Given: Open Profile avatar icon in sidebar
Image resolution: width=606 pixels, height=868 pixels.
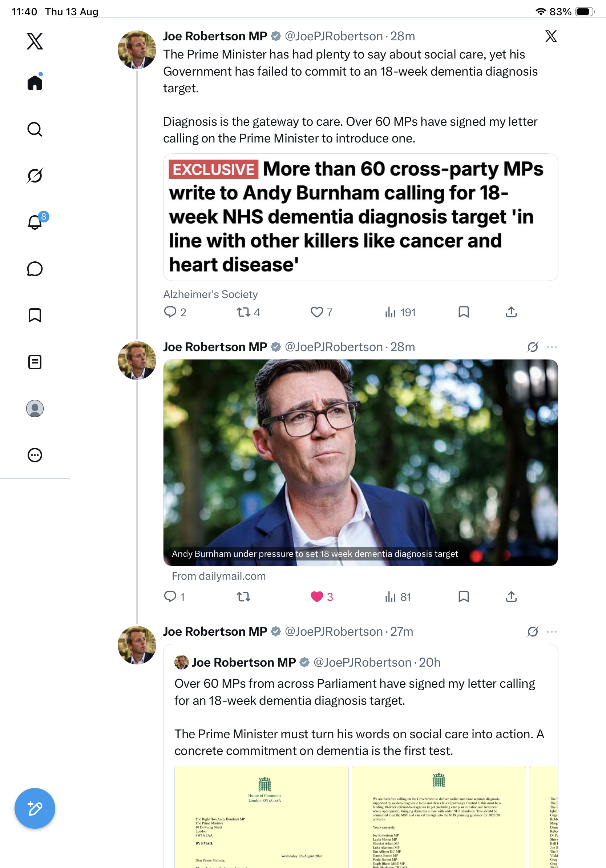Looking at the screenshot, I should (35, 409).
